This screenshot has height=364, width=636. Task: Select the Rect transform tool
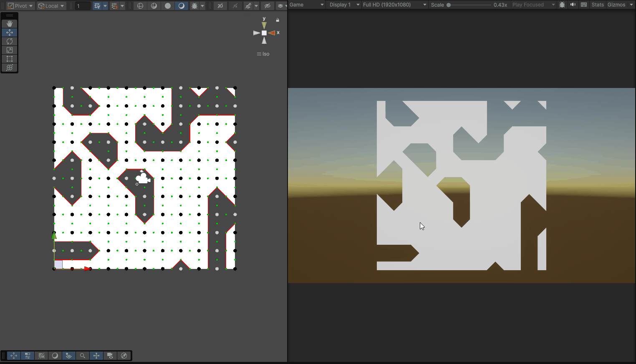(x=10, y=59)
